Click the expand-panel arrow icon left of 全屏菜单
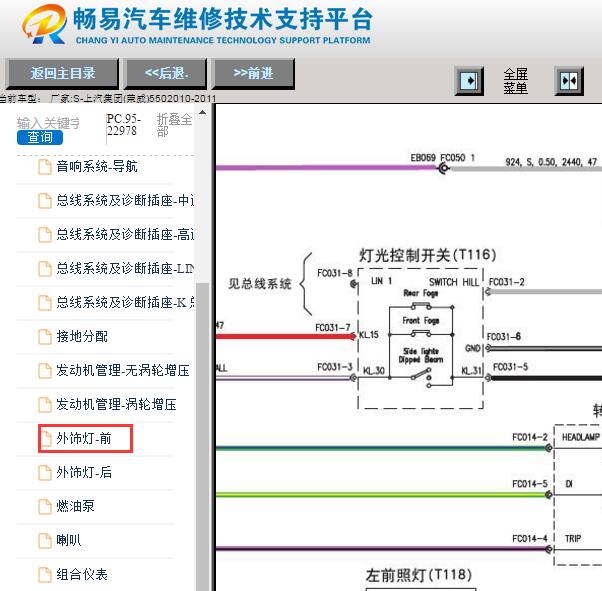 point(469,81)
